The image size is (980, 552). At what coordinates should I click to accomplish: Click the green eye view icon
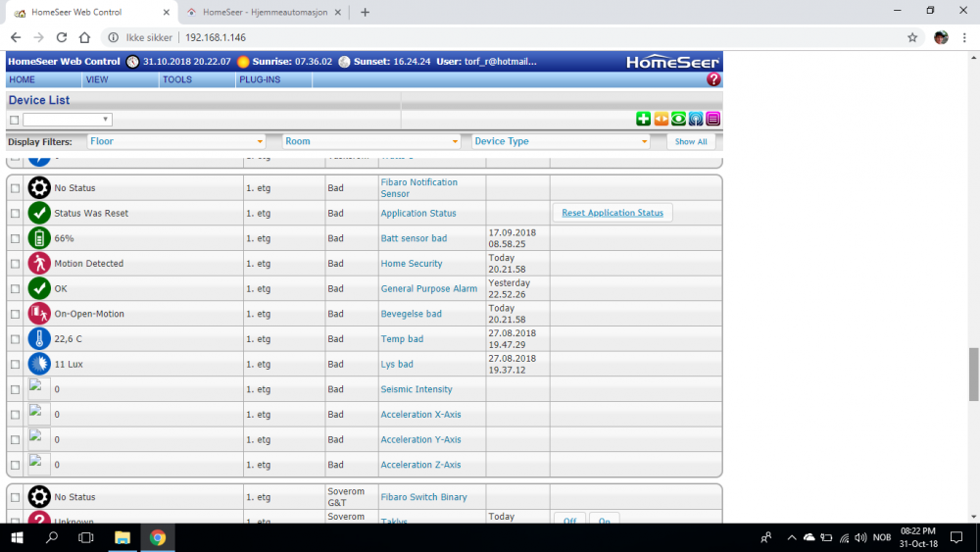(x=678, y=120)
